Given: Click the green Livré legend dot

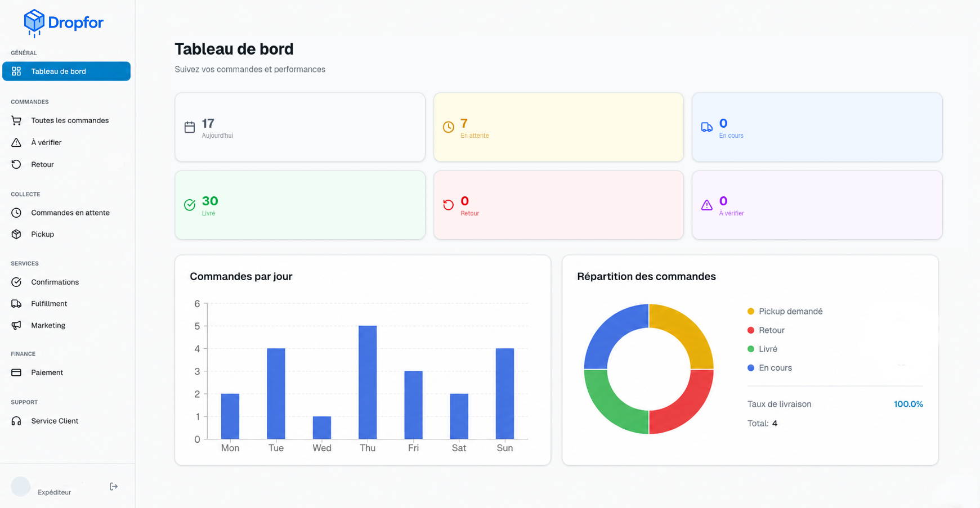Looking at the screenshot, I should click(x=751, y=349).
